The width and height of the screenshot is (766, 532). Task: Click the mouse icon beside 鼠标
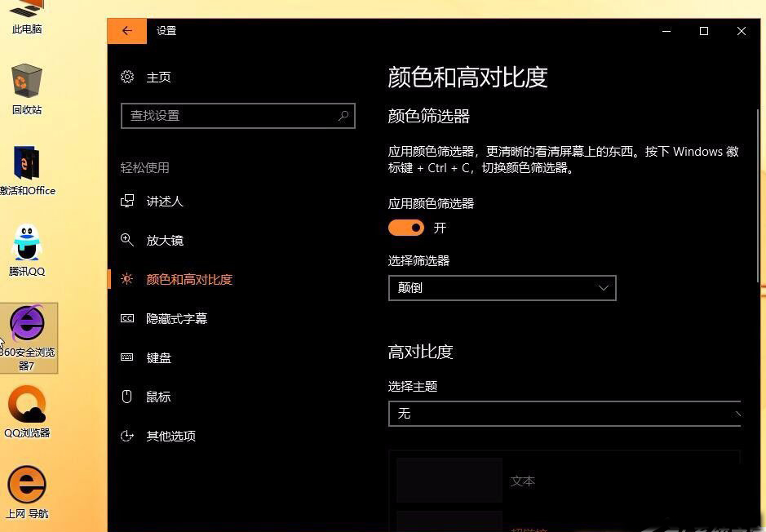pyautogui.click(x=128, y=397)
